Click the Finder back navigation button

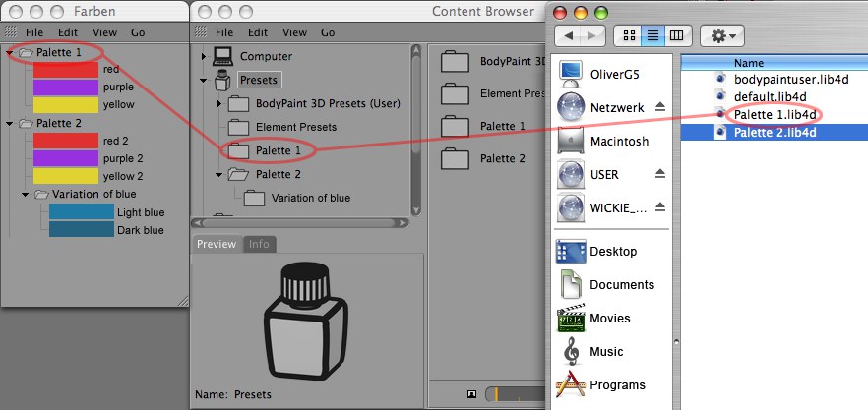pyautogui.click(x=569, y=35)
